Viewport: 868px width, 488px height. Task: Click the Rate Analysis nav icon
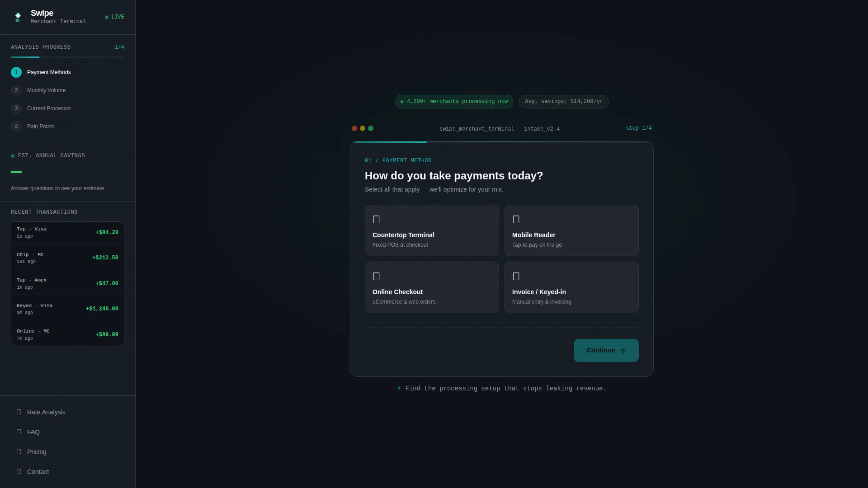point(19,412)
